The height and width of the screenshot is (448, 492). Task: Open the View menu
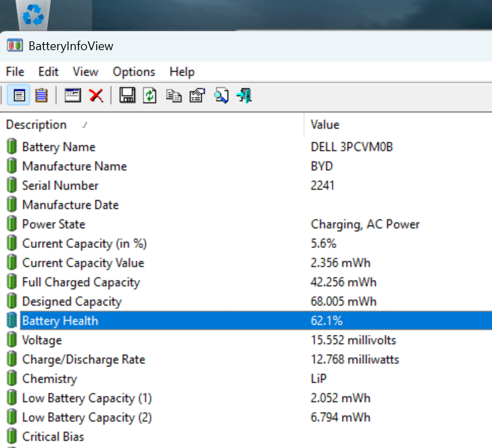click(x=85, y=72)
